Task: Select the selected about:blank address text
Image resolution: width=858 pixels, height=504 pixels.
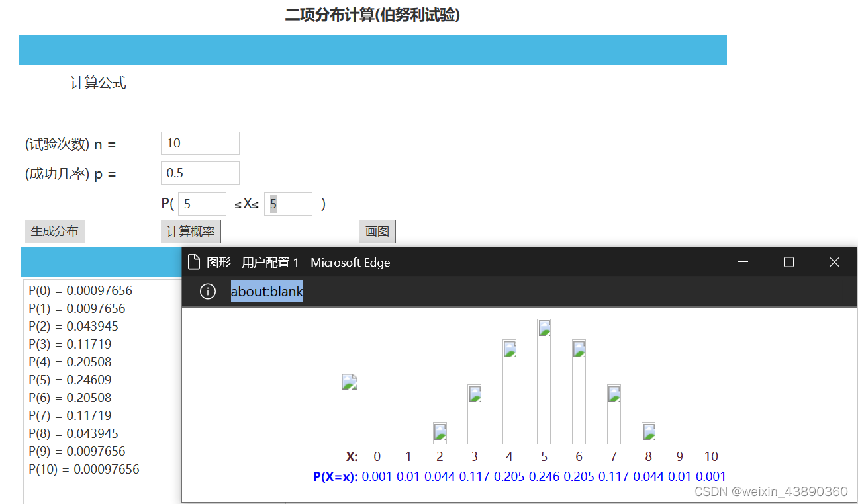Action: click(x=267, y=291)
